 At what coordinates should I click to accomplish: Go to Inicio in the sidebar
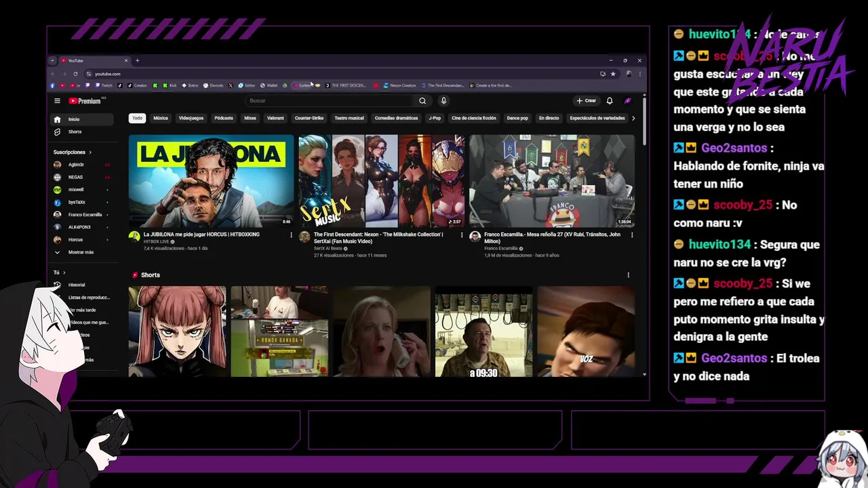[83, 119]
